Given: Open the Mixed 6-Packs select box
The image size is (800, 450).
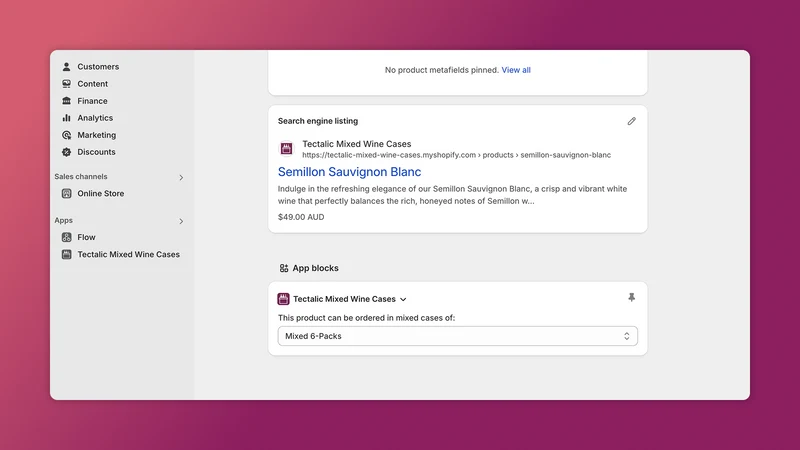Looking at the screenshot, I should point(458,336).
